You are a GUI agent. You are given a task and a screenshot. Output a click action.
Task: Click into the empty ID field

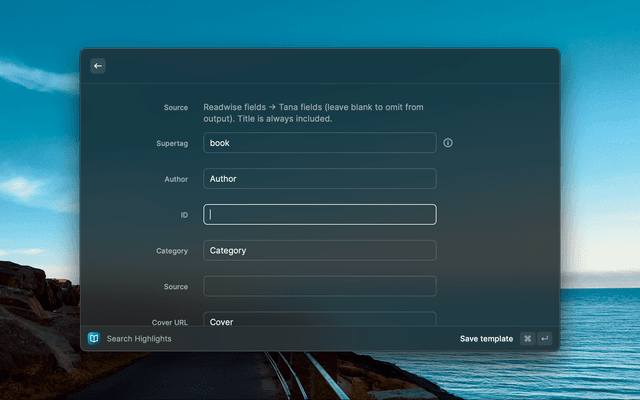point(320,214)
